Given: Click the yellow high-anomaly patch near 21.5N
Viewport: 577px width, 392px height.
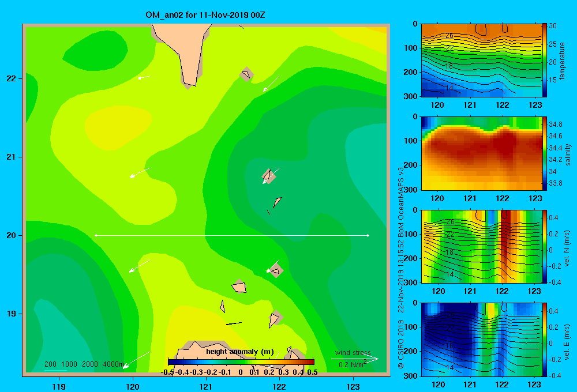Looking at the screenshot, I should pyautogui.click(x=118, y=127).
